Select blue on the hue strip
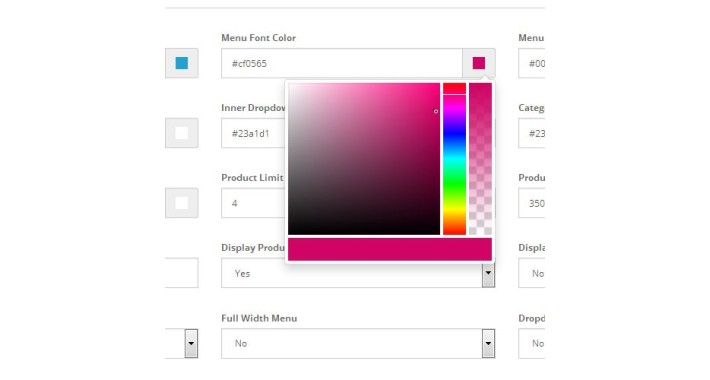The width and height of the screenshot is (710, 380). 454,131
